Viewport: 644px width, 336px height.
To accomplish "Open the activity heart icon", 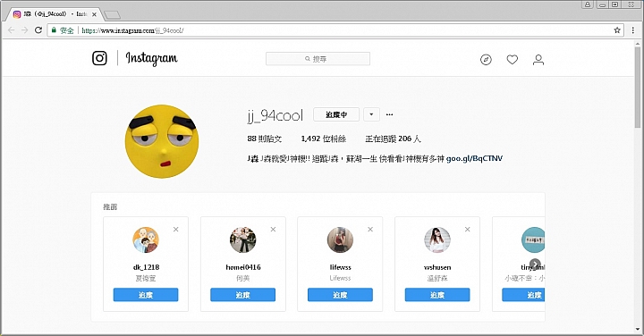I will [513, 60].
